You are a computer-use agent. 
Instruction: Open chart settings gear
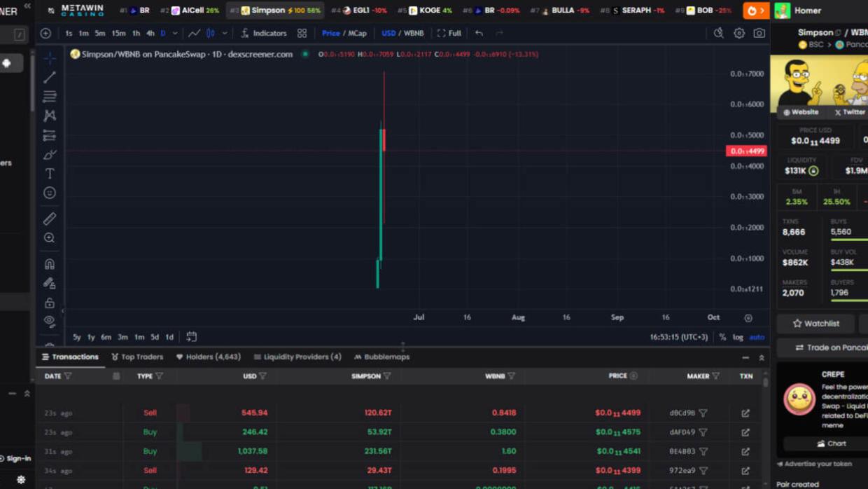point(739,33)
